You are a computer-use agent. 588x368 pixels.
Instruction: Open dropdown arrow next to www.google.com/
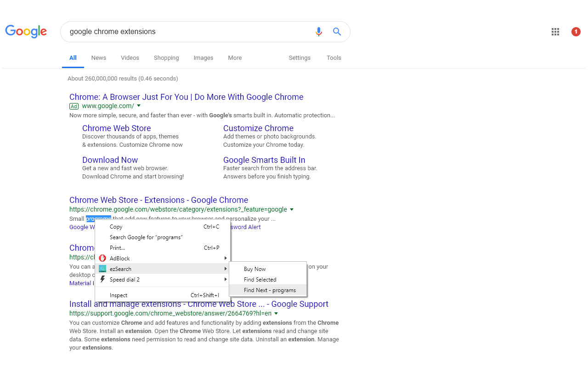[x=139, y=106]
